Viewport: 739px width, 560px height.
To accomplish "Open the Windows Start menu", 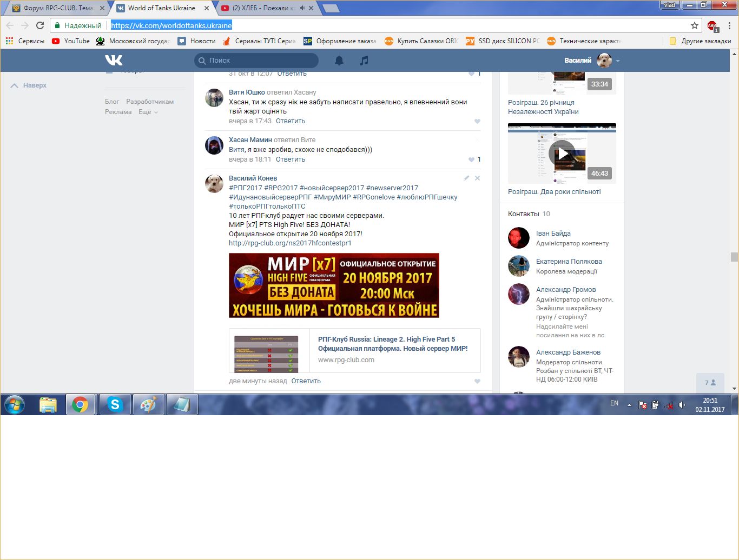I will click(15, 404).
